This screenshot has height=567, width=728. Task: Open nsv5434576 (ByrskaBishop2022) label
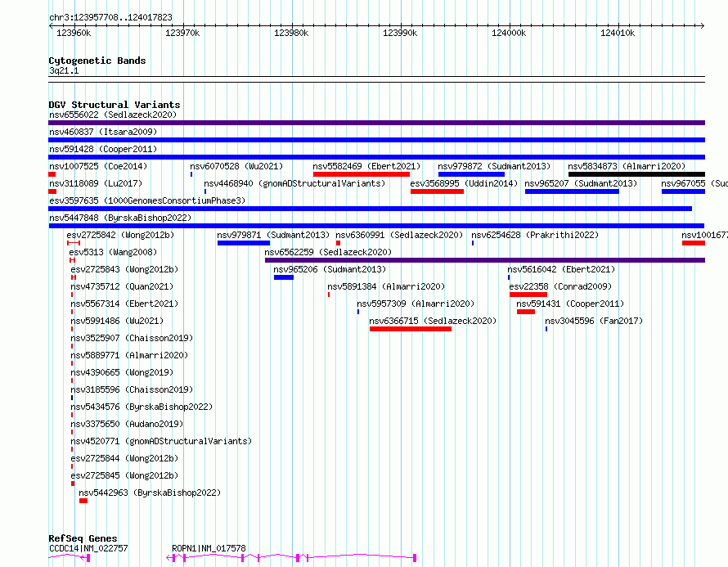[142, 407]
